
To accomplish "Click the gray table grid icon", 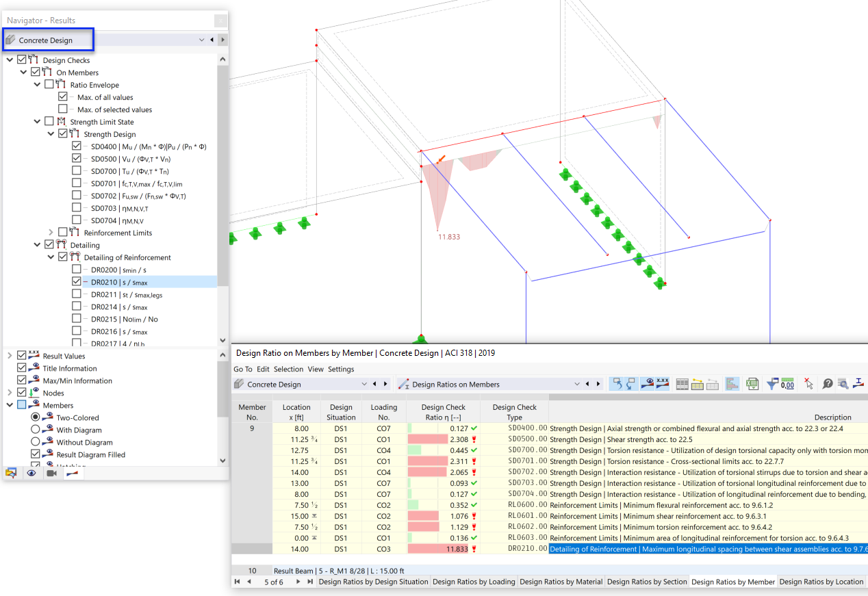I will point(682,384).
